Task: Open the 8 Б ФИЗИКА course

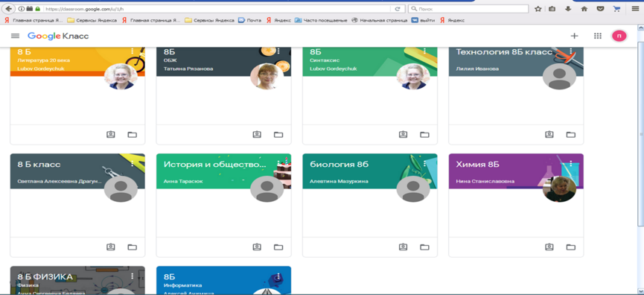Action: coord(45,277)
